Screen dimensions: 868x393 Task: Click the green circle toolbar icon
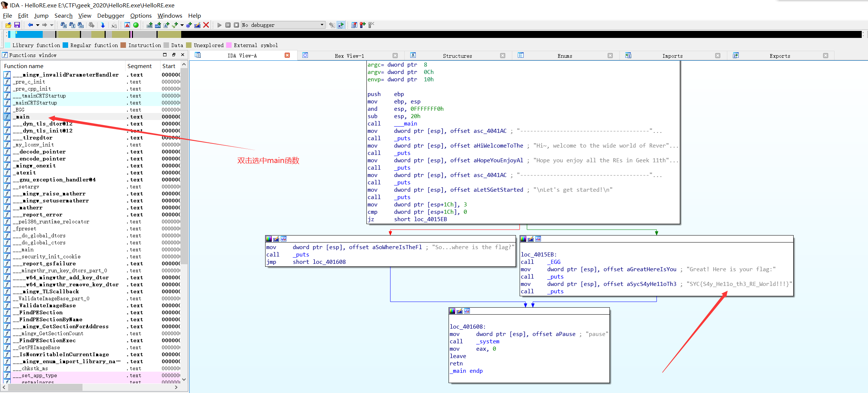point(136,25)
